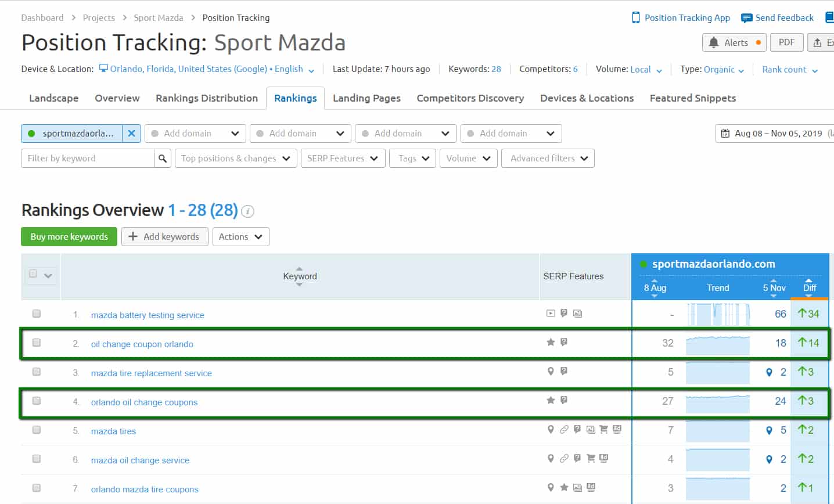Image resolution: width=834 pixels, height=504 pixels.
Task: Click the Buy more keywords button
Action: point(69,236)
